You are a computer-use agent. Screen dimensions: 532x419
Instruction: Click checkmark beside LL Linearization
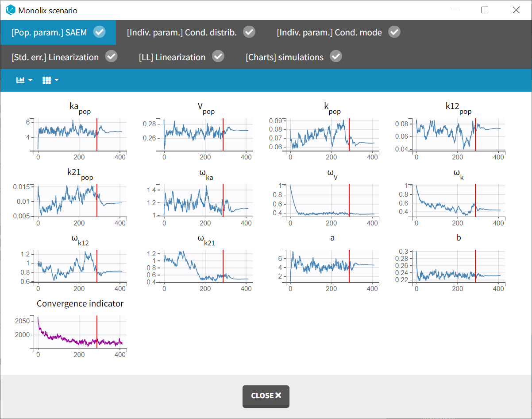coord(218,57)
